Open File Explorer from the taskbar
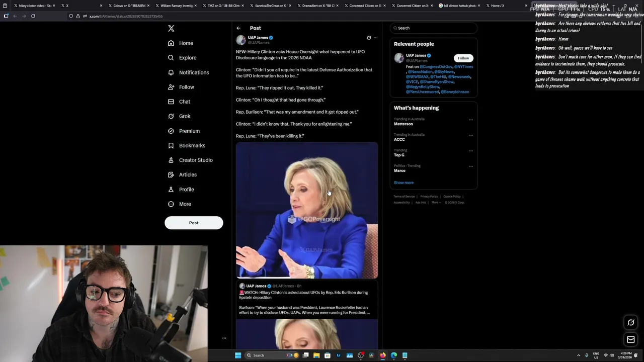 click(x=316, y=355)
